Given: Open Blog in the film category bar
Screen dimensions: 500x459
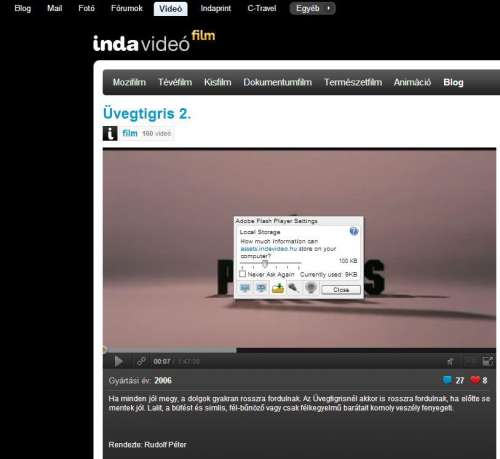Looking at the screenshot, I should [x=453, y=82].
